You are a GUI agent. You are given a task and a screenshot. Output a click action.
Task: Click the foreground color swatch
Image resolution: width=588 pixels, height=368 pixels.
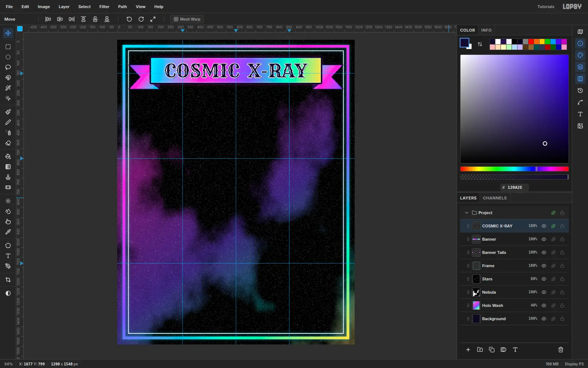pos(465,43)
